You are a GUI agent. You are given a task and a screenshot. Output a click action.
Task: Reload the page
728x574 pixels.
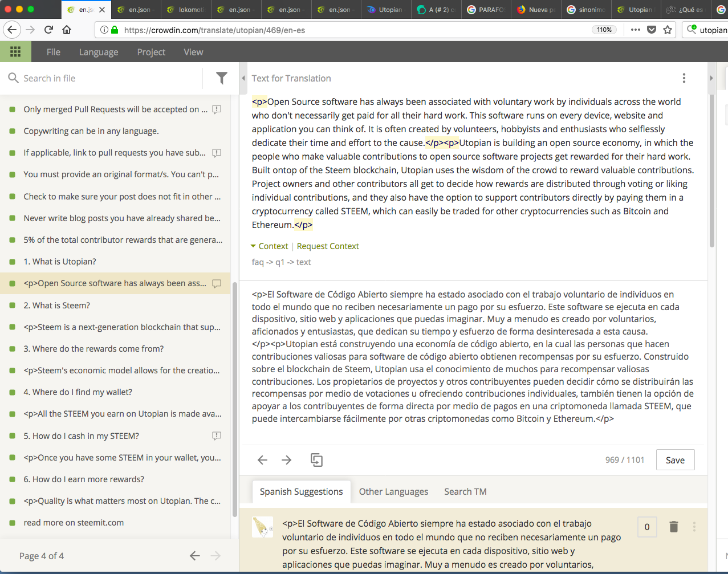[48, 30]
